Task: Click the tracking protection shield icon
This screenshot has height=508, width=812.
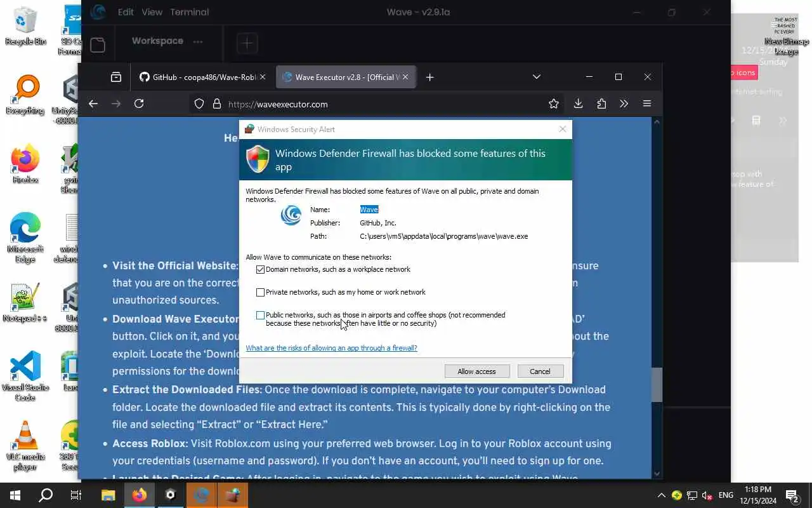Action: point(199,104)
